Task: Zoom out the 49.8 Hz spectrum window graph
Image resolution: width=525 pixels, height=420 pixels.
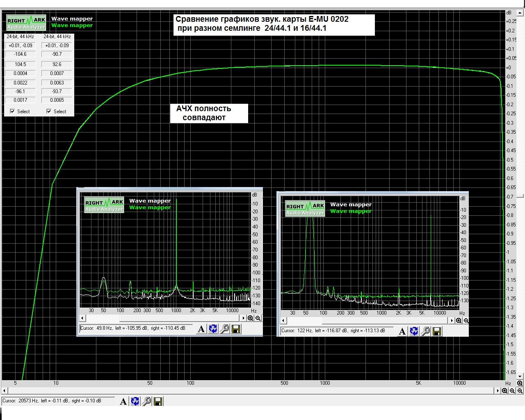Action: tap(258, 318)
